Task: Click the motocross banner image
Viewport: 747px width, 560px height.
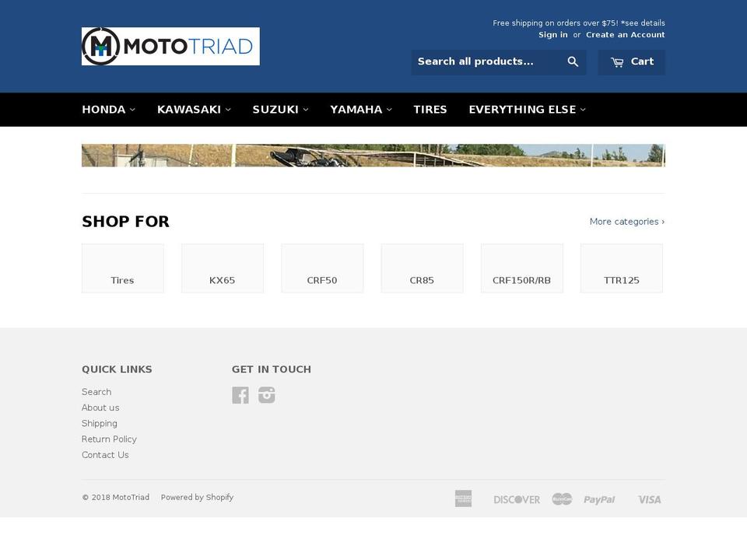Action: [373, 156]
